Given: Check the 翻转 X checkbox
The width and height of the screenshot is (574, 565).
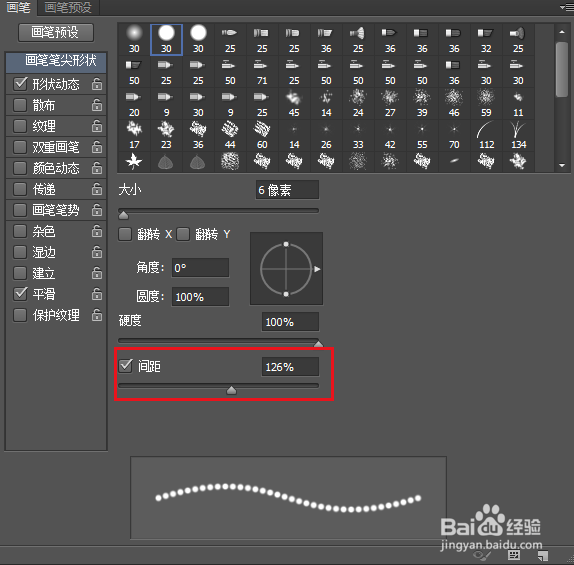Looking at the screenshot, I should tap(125, 234).
